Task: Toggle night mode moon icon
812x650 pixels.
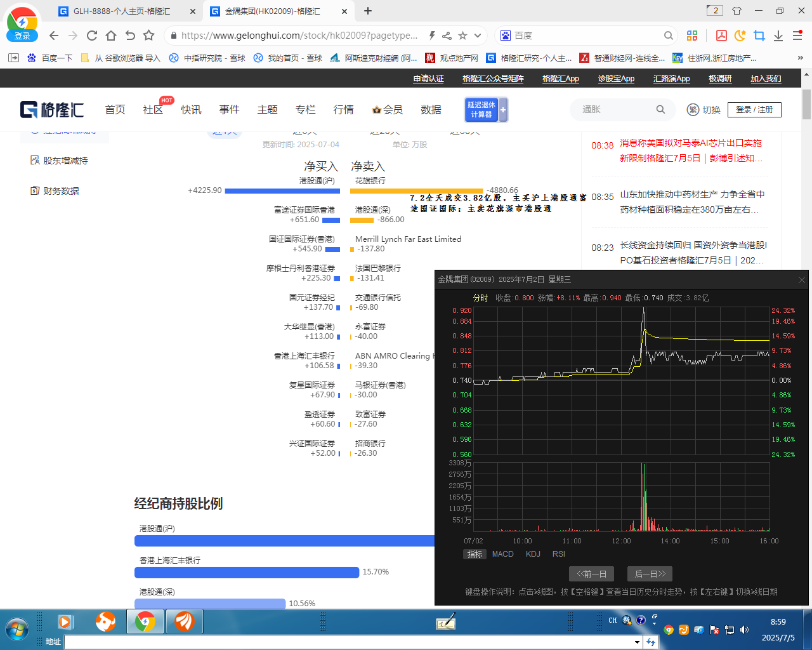Action: (740, 36)
